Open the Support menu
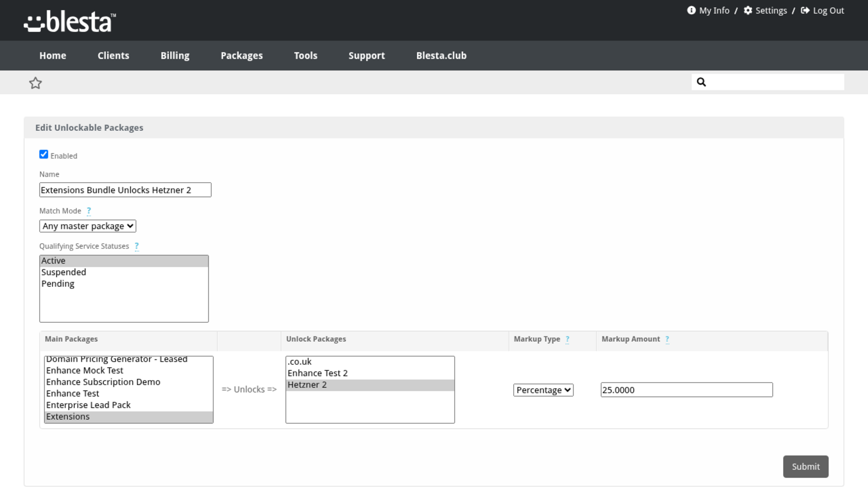Screen dimensions: 868x488 pyautogui.click(x=367, y=56)
